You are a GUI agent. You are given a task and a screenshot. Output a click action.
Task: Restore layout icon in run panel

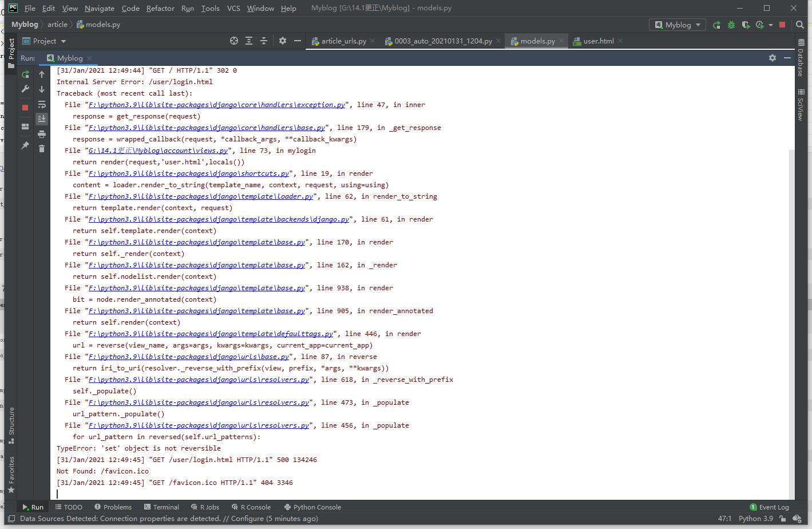[x=25, y=127]
